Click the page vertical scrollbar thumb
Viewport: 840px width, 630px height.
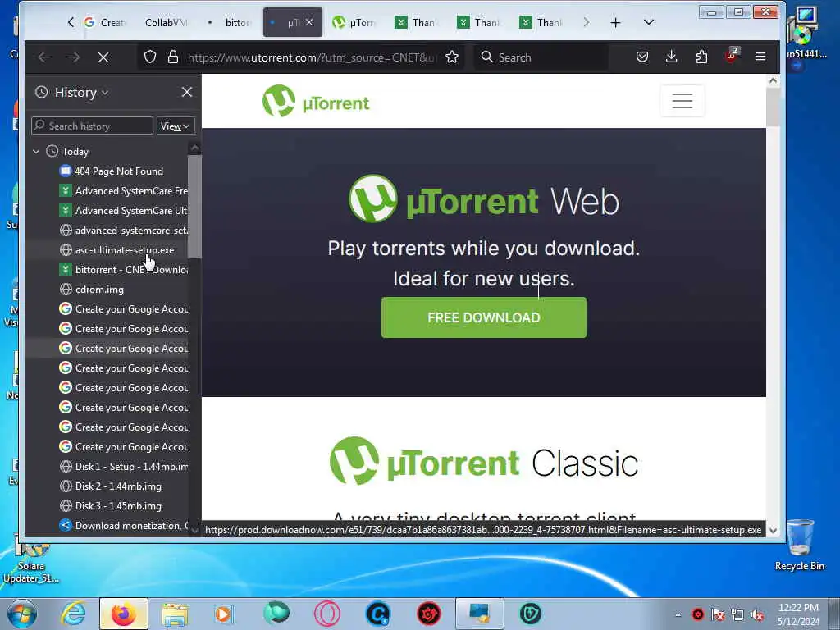tap(773, 107)
